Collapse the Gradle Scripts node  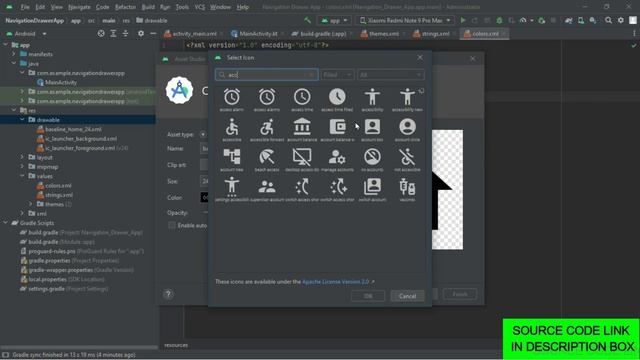[5, 223]
